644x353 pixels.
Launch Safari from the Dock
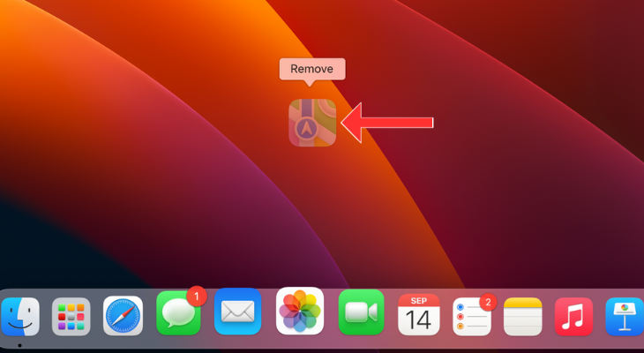pos(123,316)
